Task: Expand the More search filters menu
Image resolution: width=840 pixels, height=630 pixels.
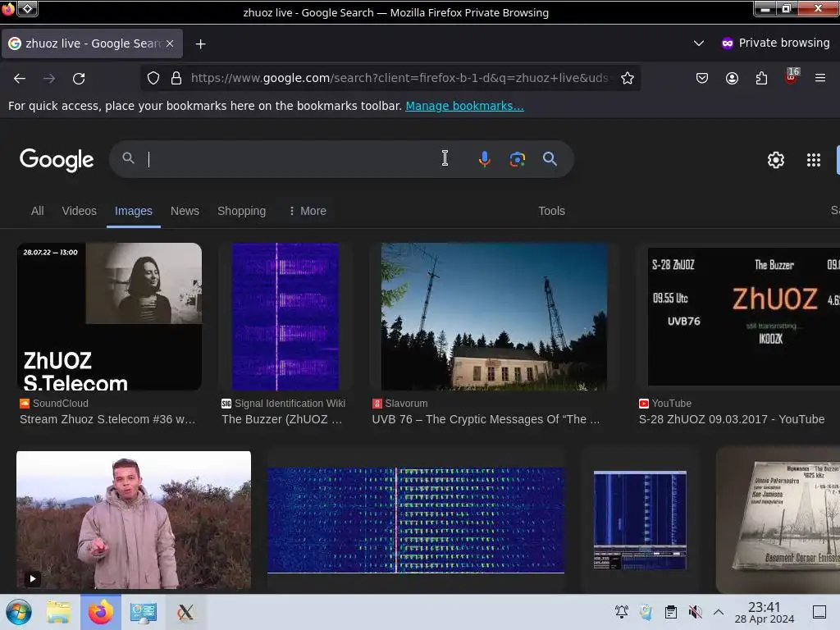Action: [x=308, y=211]
